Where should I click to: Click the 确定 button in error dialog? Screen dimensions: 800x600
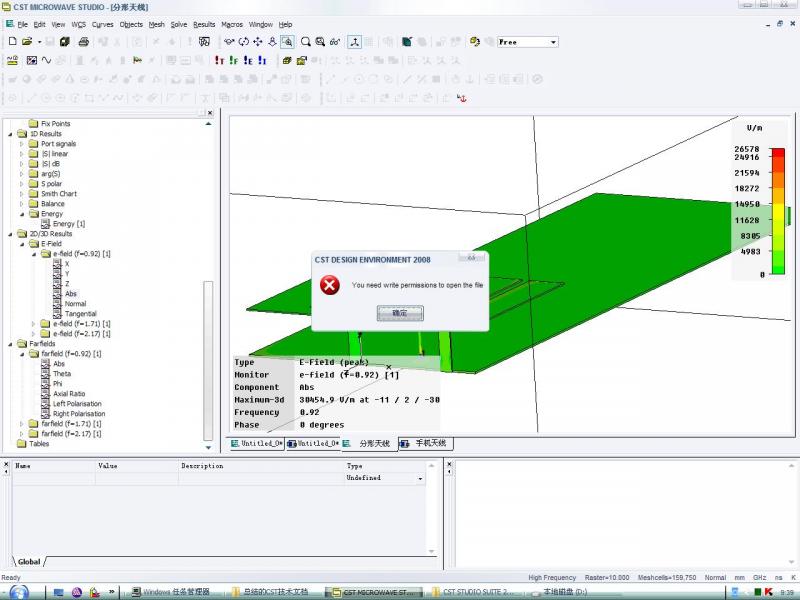(x=400, y=313)
